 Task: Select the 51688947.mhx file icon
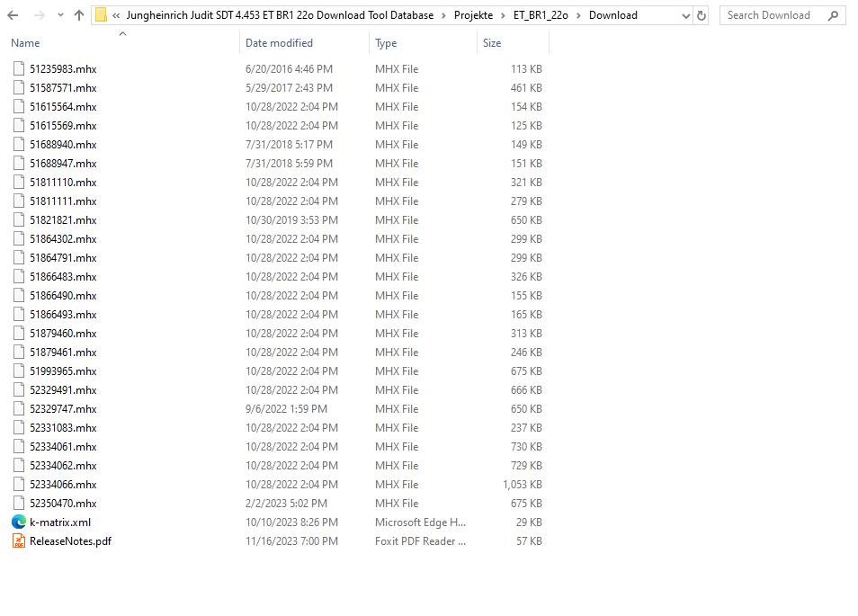19,163
